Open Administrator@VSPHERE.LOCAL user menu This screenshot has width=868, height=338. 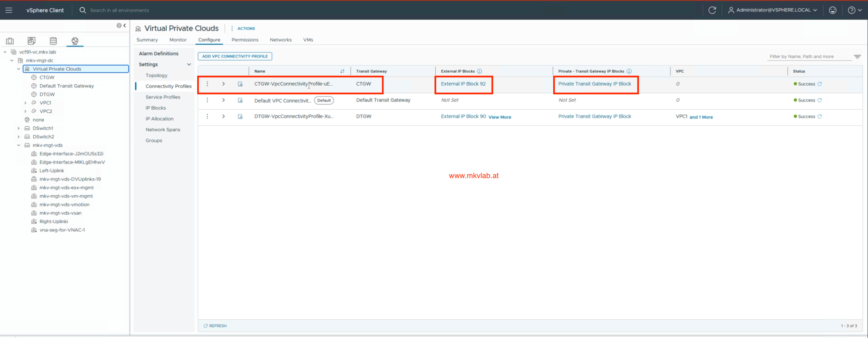[772, 10]
